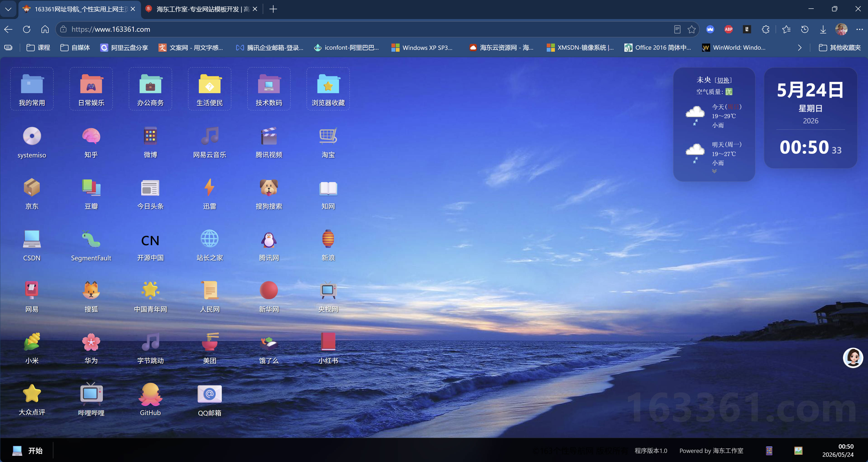
Task: Open the Xiaohongshu (小红书) red book icon
Action: tap(328, 342)
